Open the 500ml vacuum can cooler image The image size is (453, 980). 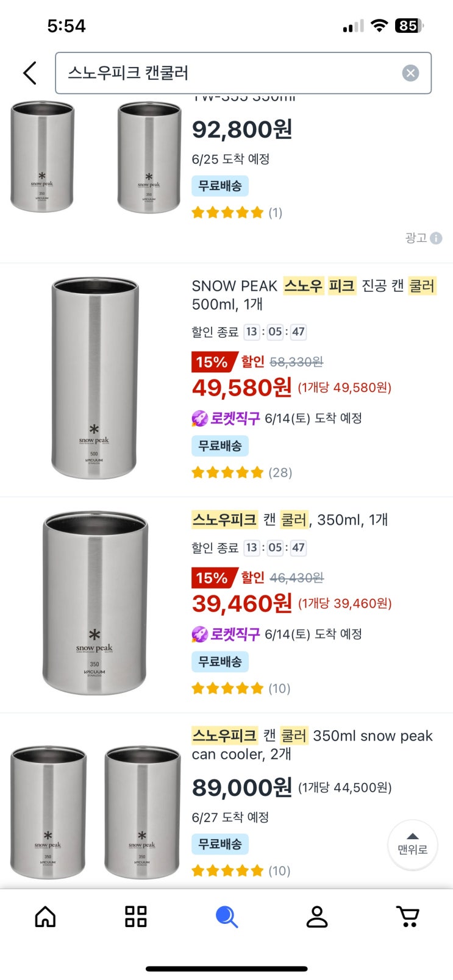[x=95, y=378]
